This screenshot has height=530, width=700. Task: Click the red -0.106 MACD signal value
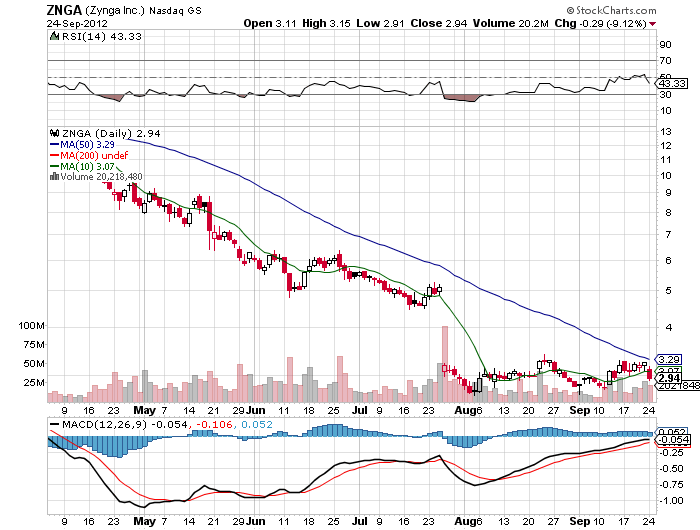[215, 424]
